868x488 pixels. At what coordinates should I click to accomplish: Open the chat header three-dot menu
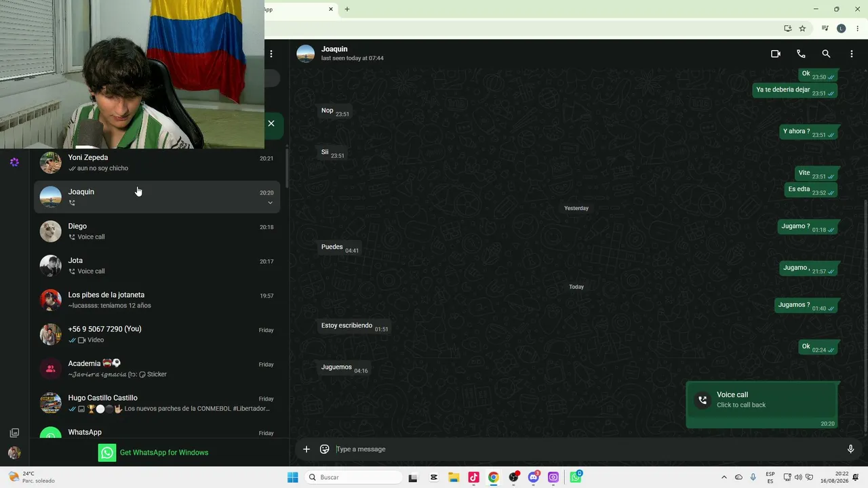[852, 54]
